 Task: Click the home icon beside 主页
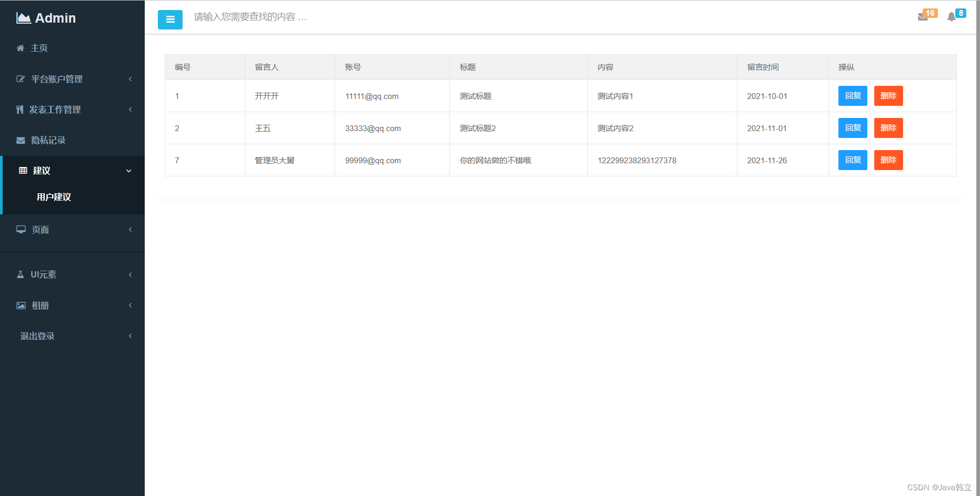pos(21,48)
